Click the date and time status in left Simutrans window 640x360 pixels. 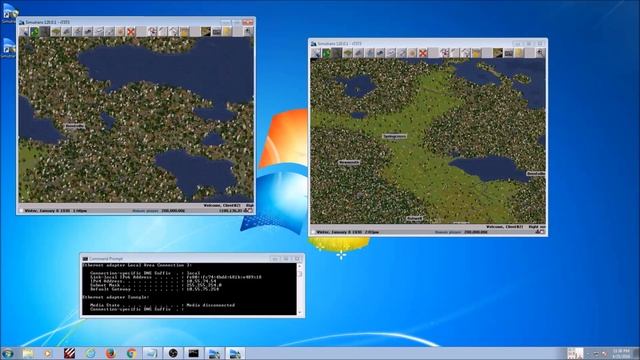pyautogui.click(x=56, y=211)
